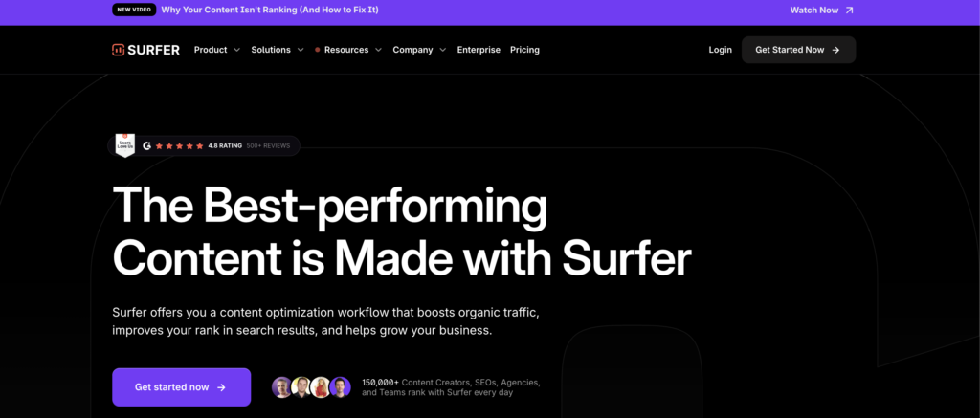Click the Users Love Us badge
980x418 pixels.
pyautogui.click(x=125, y=145)
